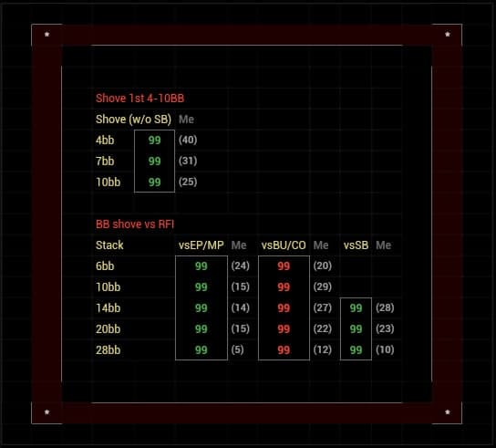Select the 6bb vsEP/MP green stat
This screenshot has width=496, height=448.
[201, 266]
